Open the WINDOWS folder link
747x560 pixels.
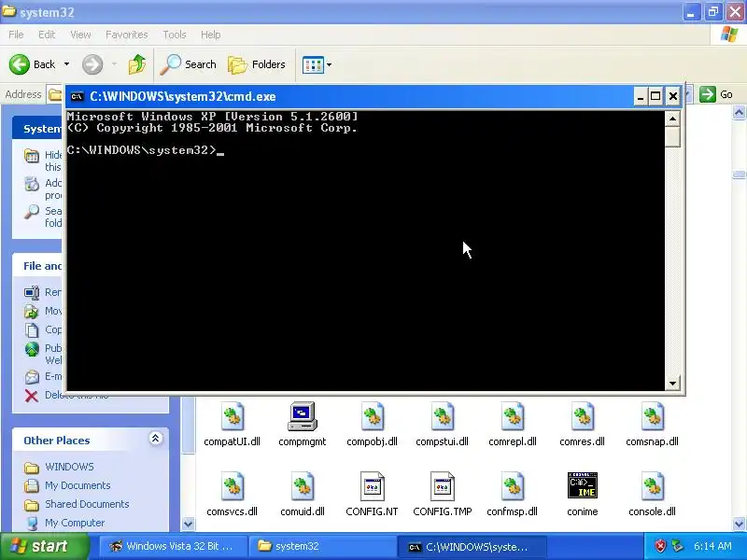tap(69, 467)
